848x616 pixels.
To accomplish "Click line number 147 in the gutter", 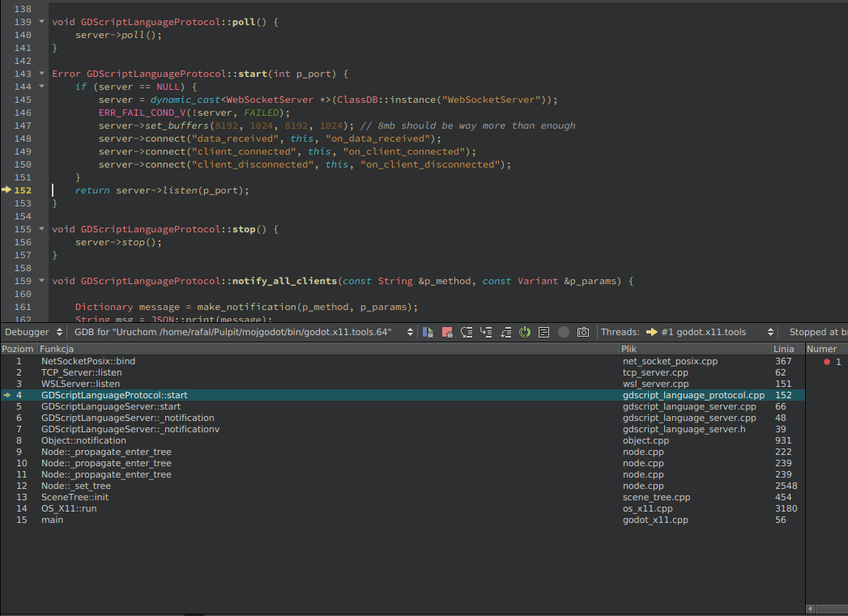I will [23, 125].
